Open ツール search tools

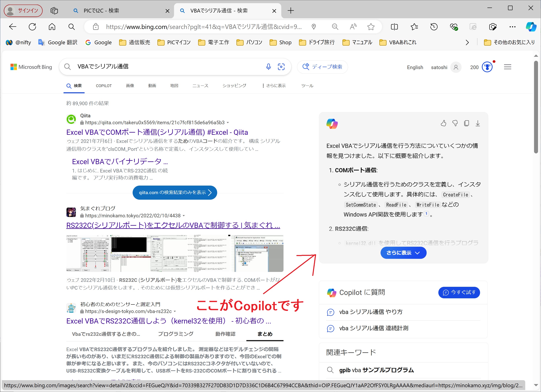coord(307,86)
